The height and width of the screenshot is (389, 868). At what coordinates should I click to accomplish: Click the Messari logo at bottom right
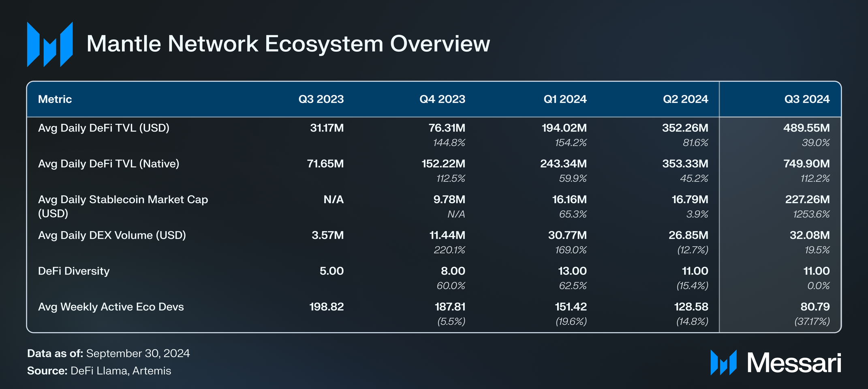(x=776, y=362)
